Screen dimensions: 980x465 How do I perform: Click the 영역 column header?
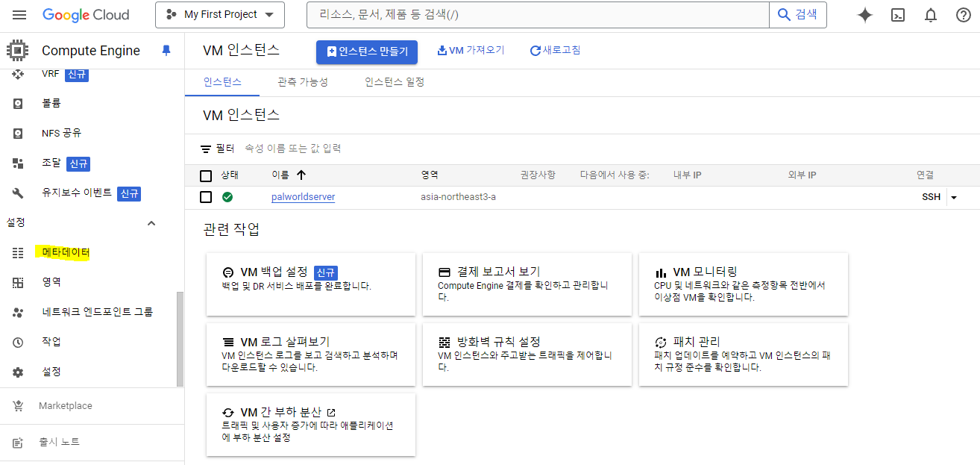tap(430, 175)
